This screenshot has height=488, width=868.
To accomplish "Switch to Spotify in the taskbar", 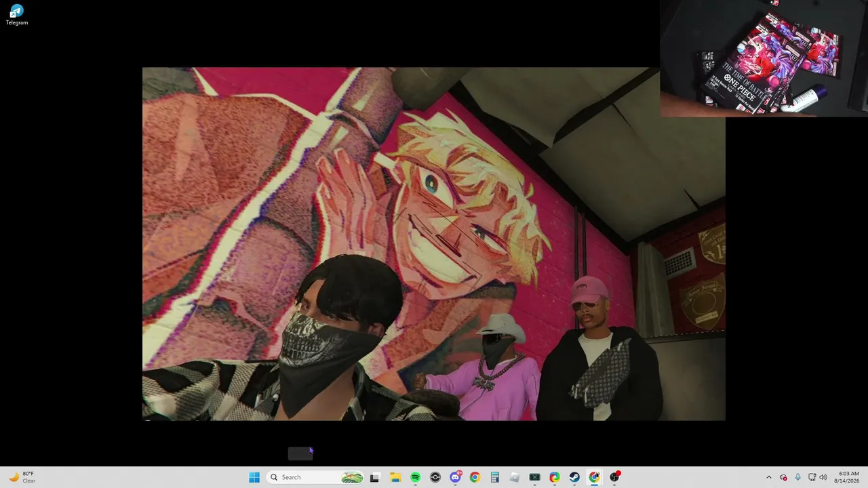I will [x=415, y=477].
